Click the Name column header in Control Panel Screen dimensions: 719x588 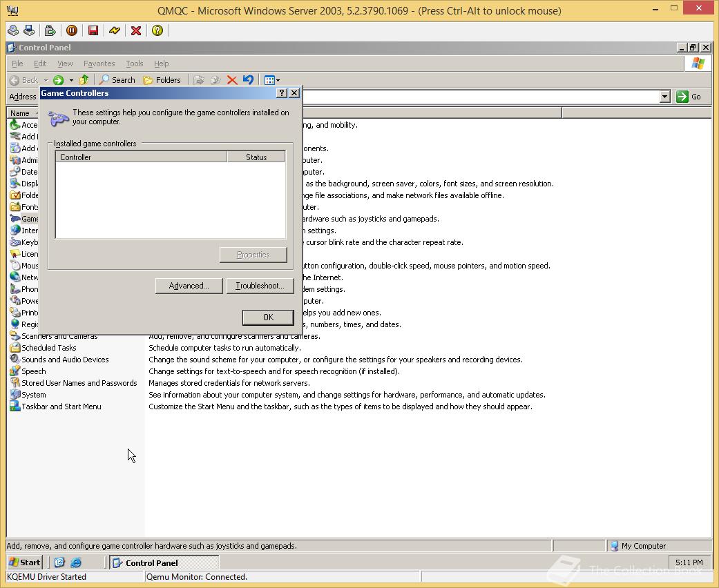(x=23, y=113)
